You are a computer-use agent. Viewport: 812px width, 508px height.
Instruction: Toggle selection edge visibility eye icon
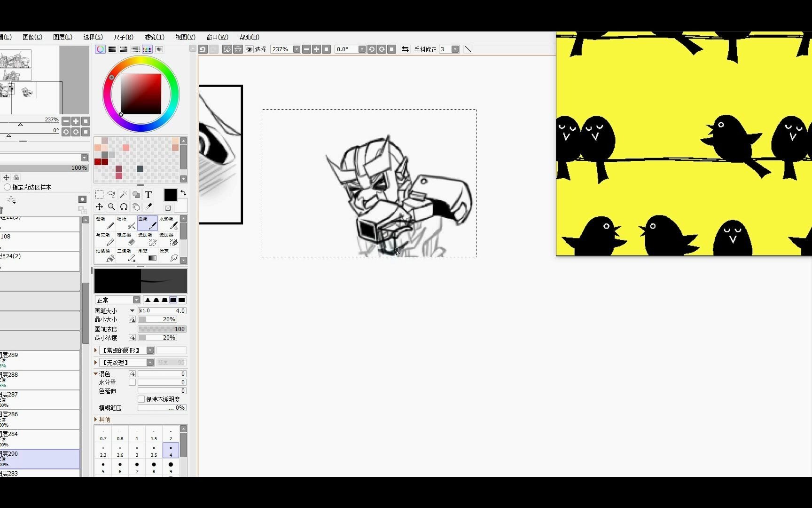coord(250,49)
